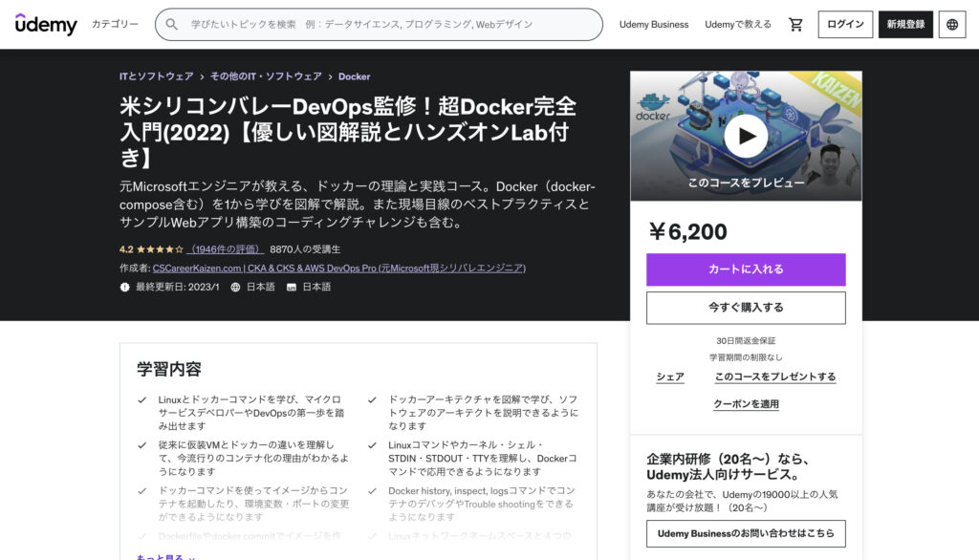The height and width of the screenshot is (560, 979).
Task: Click the 学習内容 heading
Action: tap(169, 369)
